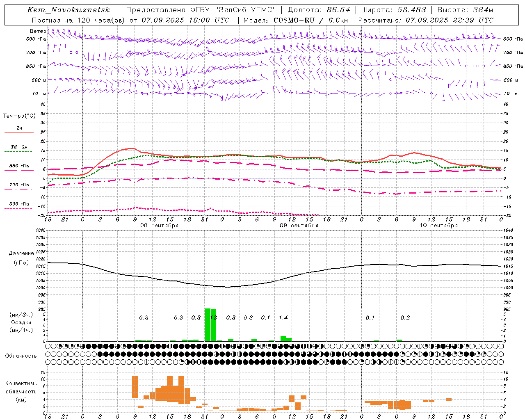Click the '08 сентября' date label
The image size is (525, 420).
coord(159,226)
